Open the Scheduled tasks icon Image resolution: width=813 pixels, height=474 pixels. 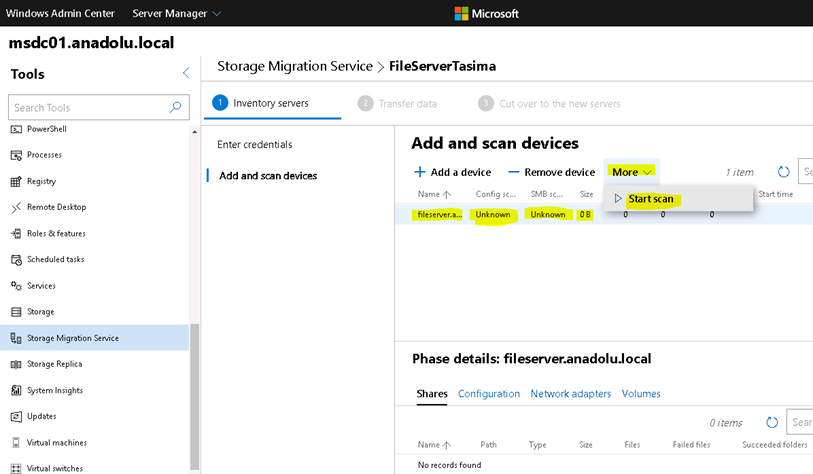coord(16,259)
